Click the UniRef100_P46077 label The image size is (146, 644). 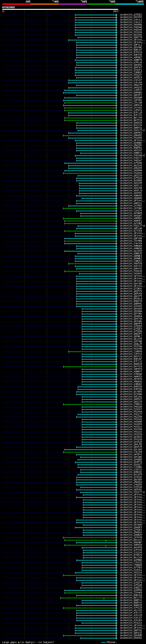point(131,158)
